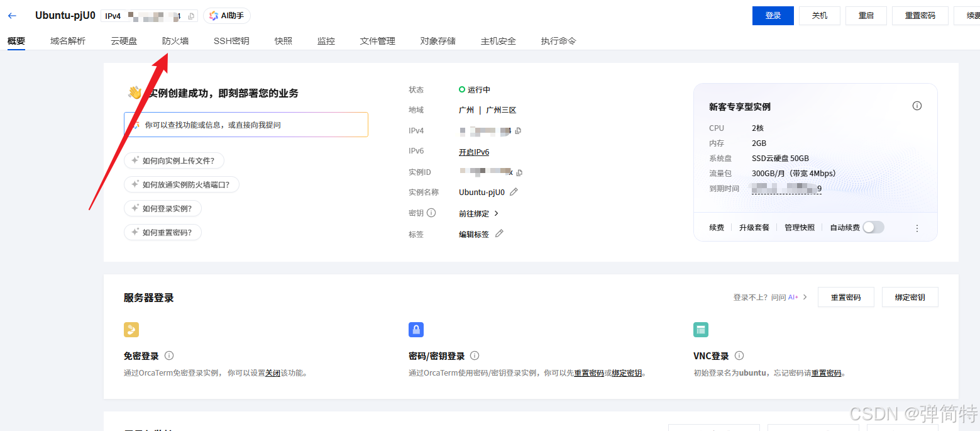
Task: Click the 绑定密钥 button
Action: (910, 297)
